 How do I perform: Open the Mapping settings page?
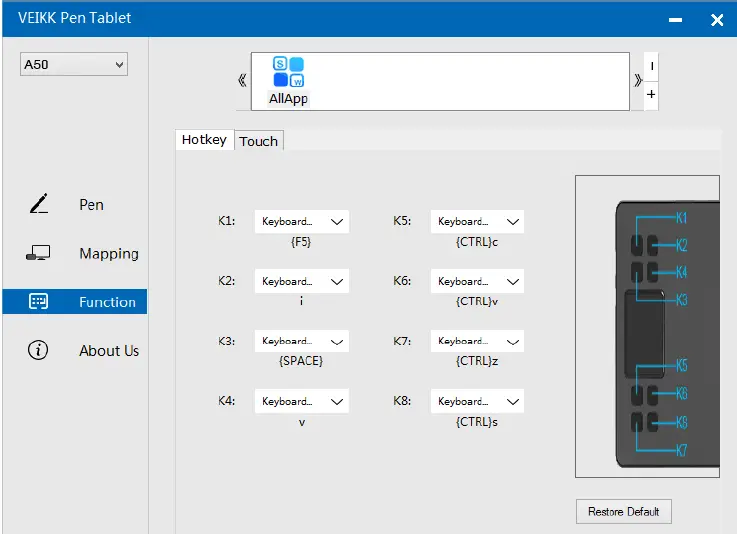coord(108,254)
